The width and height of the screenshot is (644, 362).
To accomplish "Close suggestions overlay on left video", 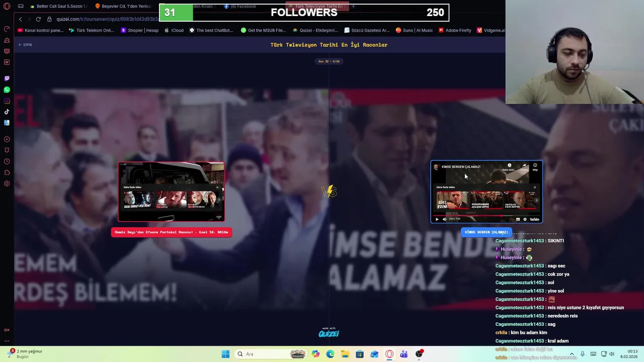I will [x=217, y=188].
